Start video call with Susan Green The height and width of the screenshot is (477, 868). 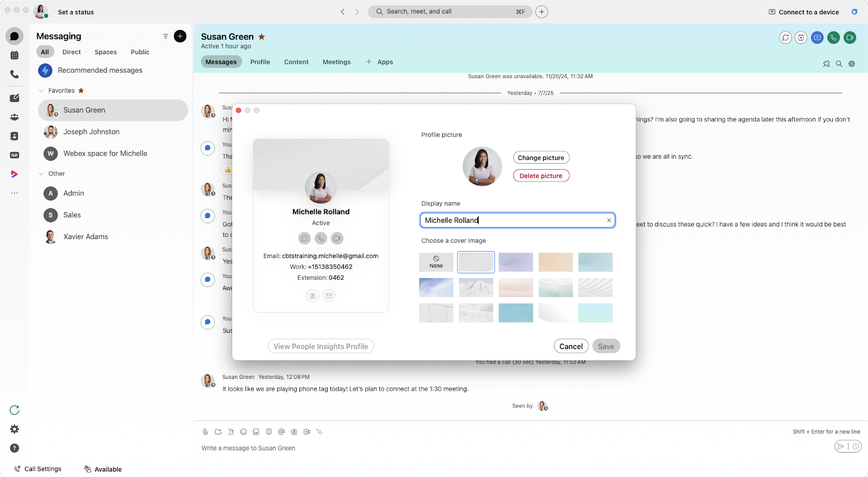(x=850, y=37)
